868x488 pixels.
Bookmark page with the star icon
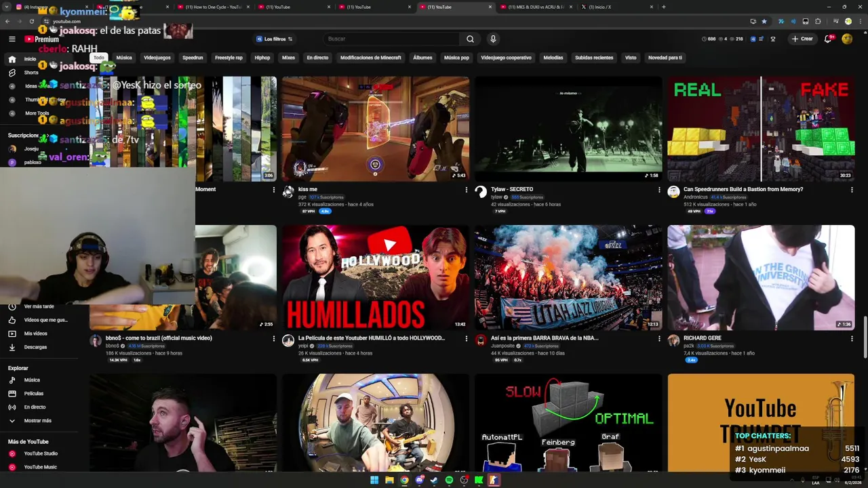click(764, 22)
